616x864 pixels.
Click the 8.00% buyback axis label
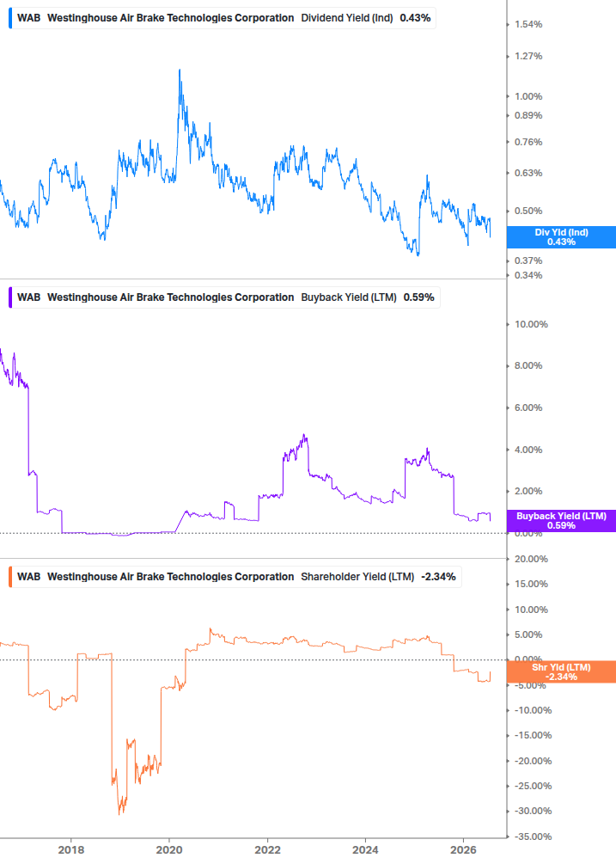[x=528, y=366]
